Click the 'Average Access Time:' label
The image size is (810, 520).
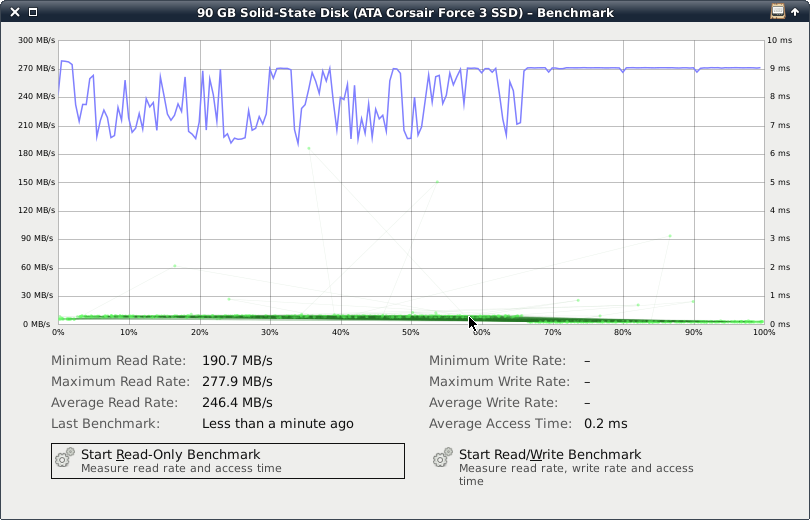coord(501,424)
